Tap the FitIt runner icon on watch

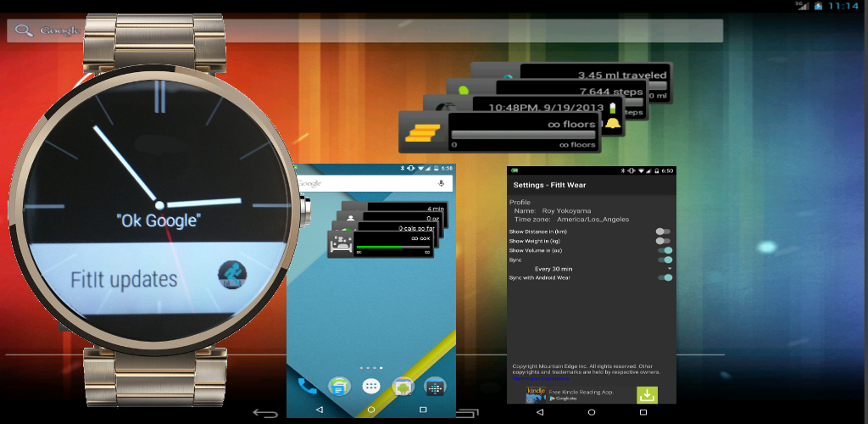(232, 275)
